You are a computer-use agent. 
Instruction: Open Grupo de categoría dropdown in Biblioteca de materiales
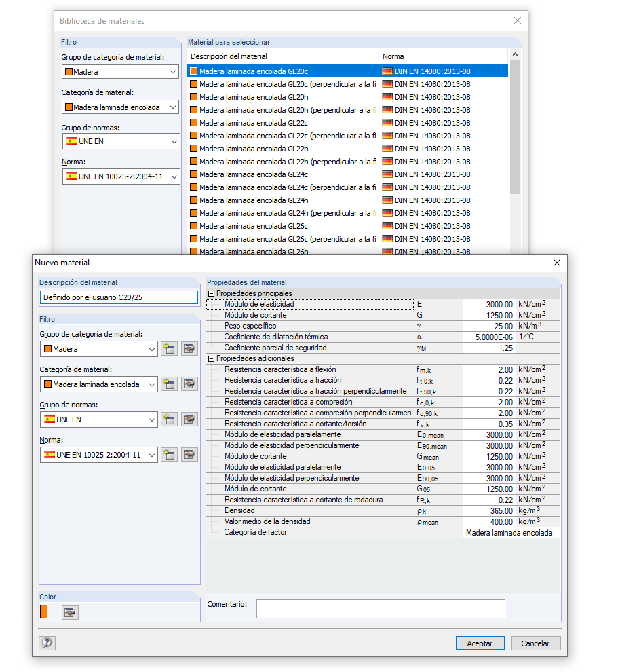pyautogui.click(x=120, y=71)
